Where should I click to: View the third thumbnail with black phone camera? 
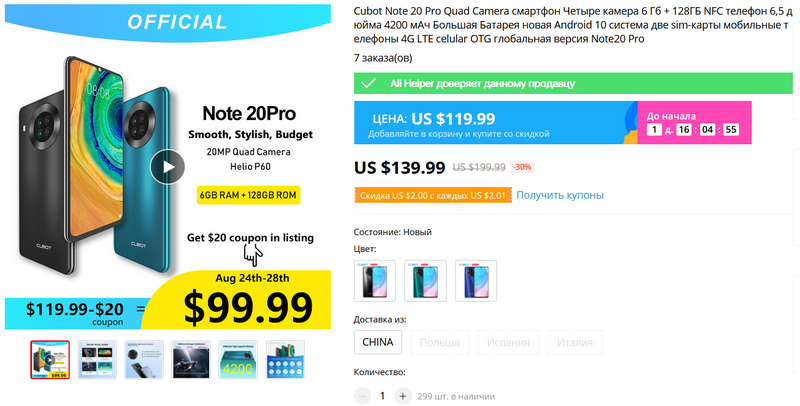tap(143, 360)
